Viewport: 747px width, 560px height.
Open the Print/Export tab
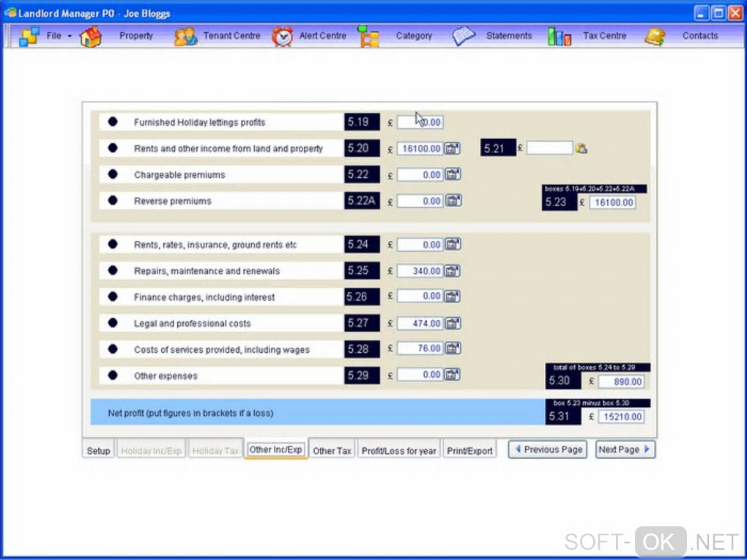click(x=469, y=450)
